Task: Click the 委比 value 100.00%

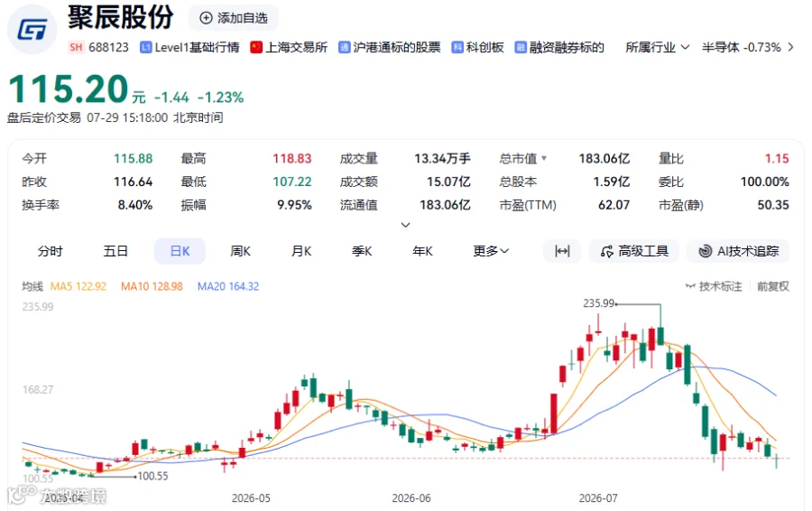Action: pos(764,181)
